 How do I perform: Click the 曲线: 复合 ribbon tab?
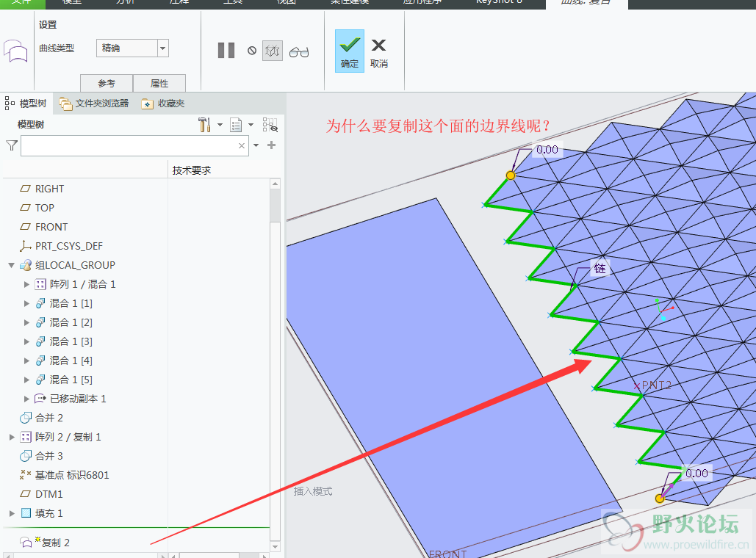pos(586,3)
